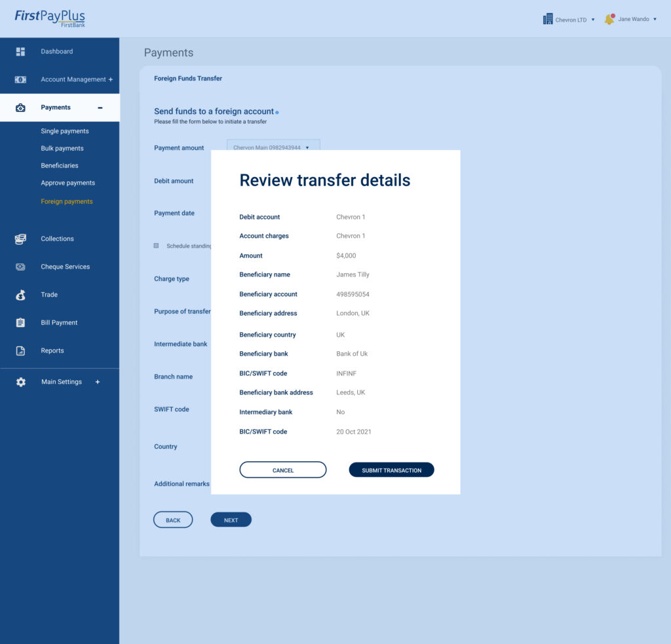
Task: Cancel the transfer review dialog
Action: [282, 470]
